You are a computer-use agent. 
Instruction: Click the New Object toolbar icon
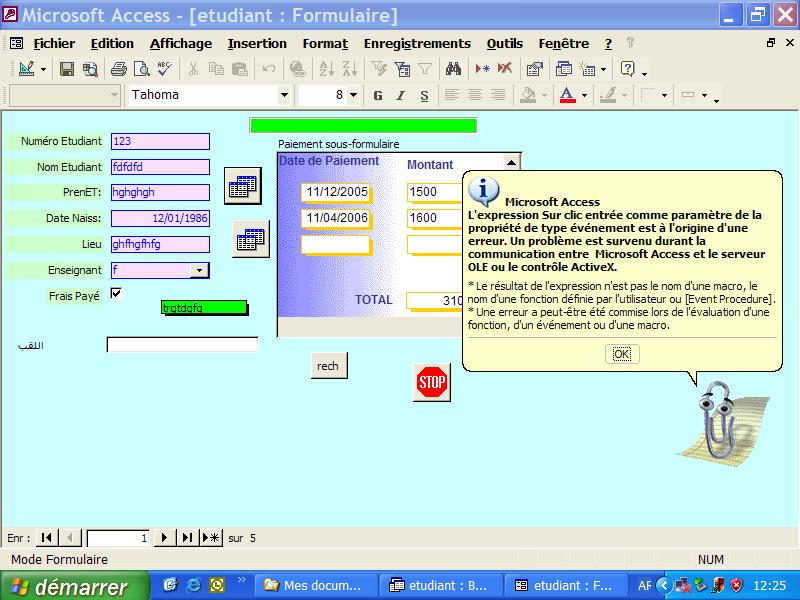click(588, 69)
